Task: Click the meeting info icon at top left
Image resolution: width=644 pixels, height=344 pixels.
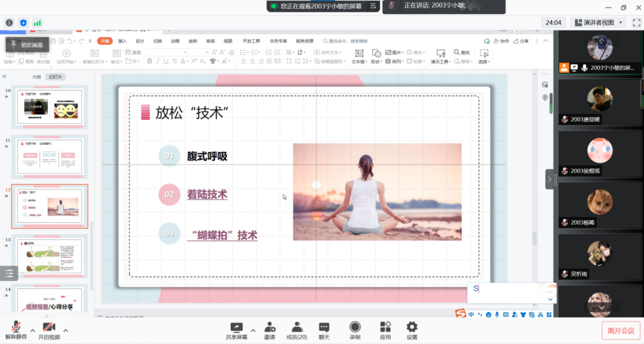Action: (x=9, y=23)
